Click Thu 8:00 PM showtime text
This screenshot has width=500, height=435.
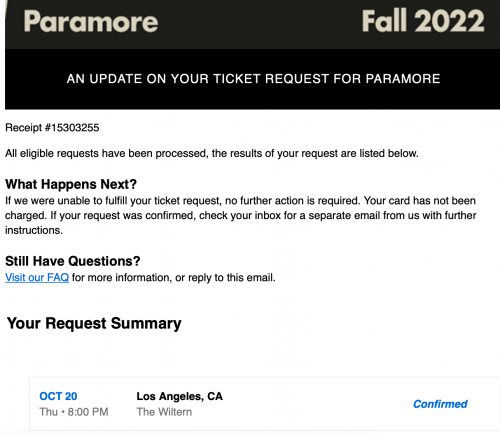coord(74,412)
